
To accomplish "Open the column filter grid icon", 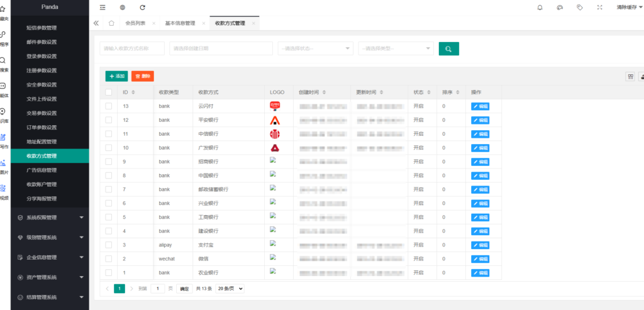I will (x=630, y=76).
